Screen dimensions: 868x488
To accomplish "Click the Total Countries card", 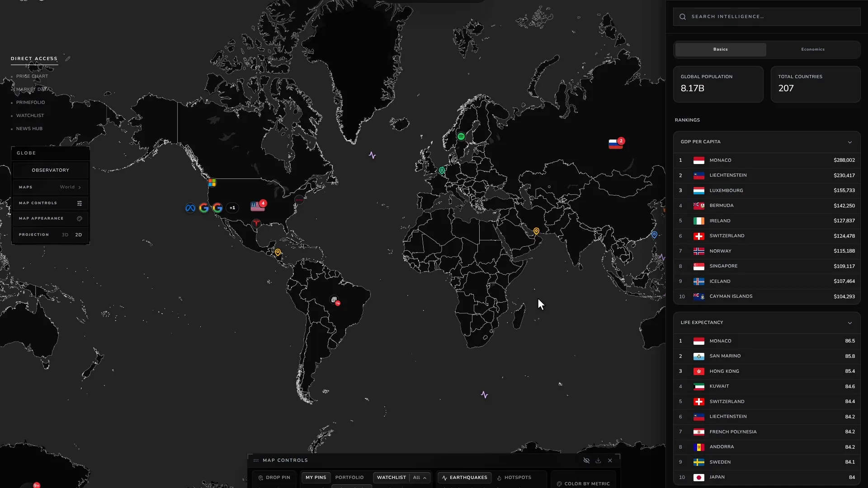I will click(x=815, y=84).
